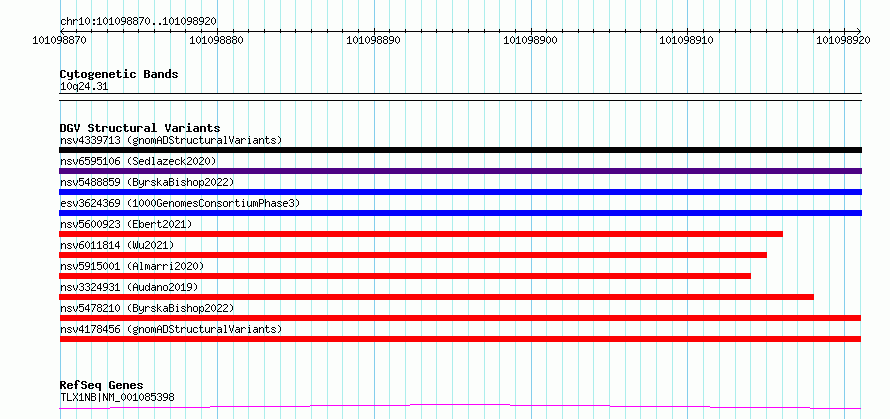Select the purple nsv6595106 variant bar
Image resolution: width=890 pixels, height=419 pixels.
[460, 171]
